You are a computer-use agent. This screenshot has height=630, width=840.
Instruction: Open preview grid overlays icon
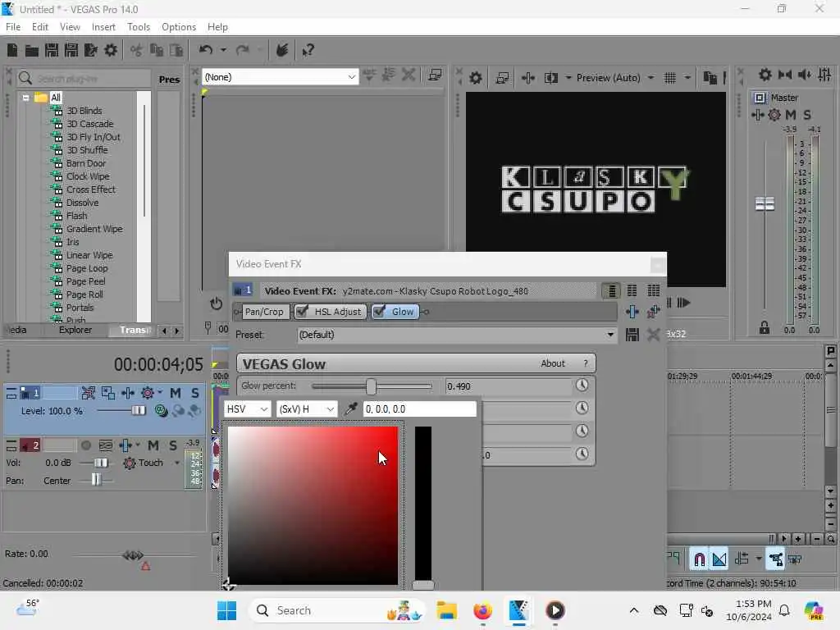pos(669,78)
